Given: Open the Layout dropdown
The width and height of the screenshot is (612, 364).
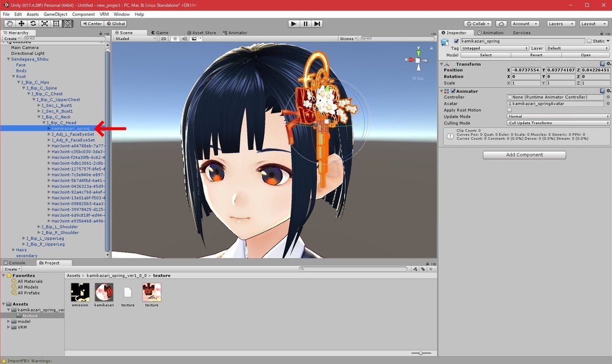Looking at the screenshot, I should (x=593, y=23).
